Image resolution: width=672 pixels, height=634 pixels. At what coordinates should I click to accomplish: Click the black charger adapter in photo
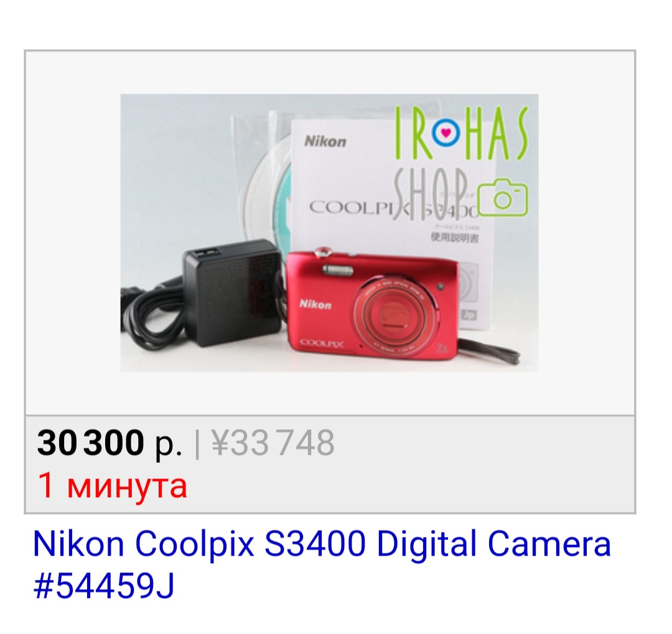point(231,292)
